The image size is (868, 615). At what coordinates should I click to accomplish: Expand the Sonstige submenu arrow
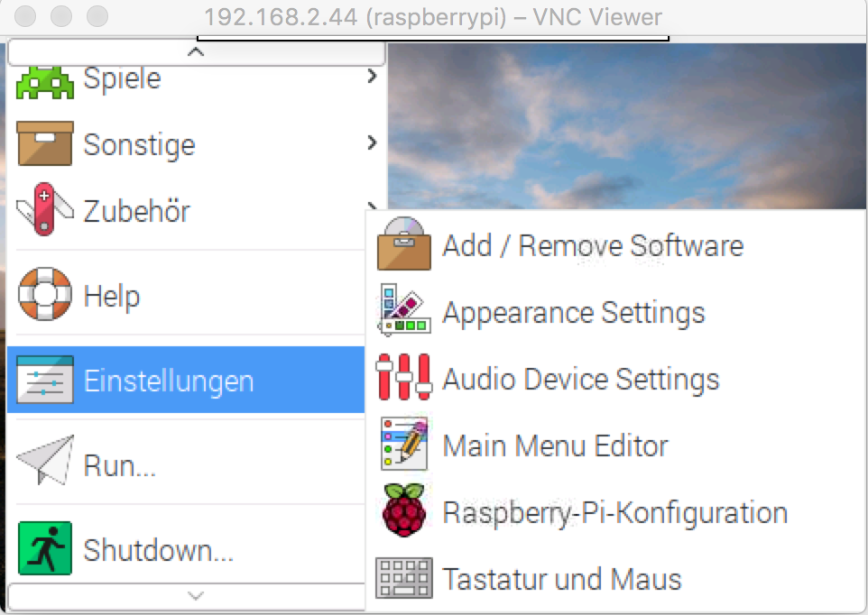tap(372, 142)
